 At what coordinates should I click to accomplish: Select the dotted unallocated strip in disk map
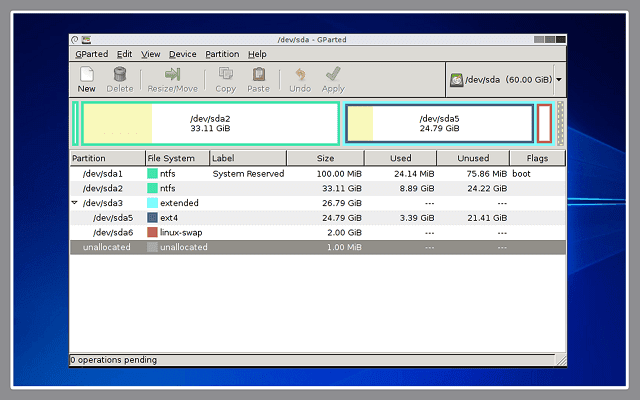tap(560, 124)
